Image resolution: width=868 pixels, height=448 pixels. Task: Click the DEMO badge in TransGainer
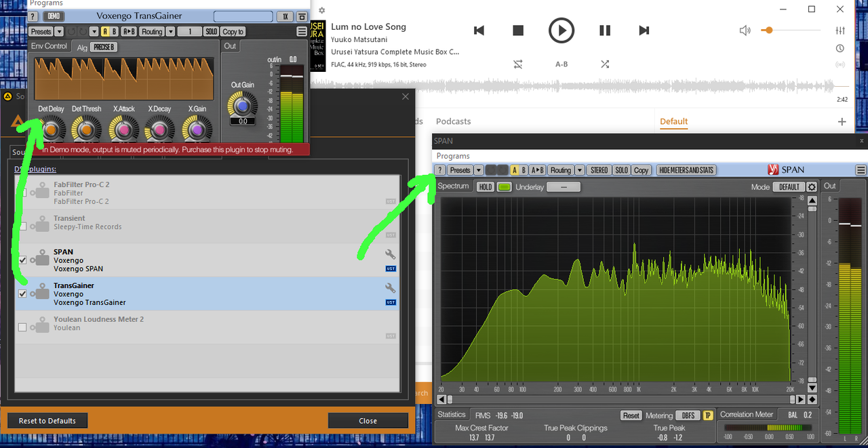[x=54, y=16]
